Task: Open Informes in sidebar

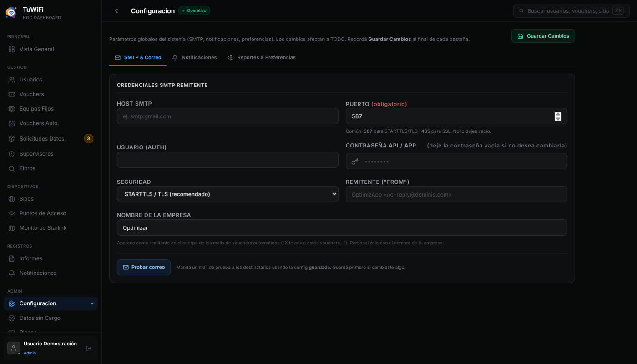Action: [x=51, y=258]
